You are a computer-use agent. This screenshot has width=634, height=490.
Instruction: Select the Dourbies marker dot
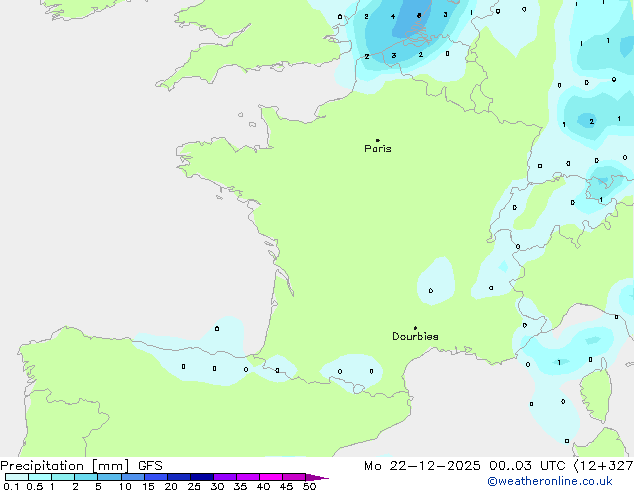(x=415, y=328)
